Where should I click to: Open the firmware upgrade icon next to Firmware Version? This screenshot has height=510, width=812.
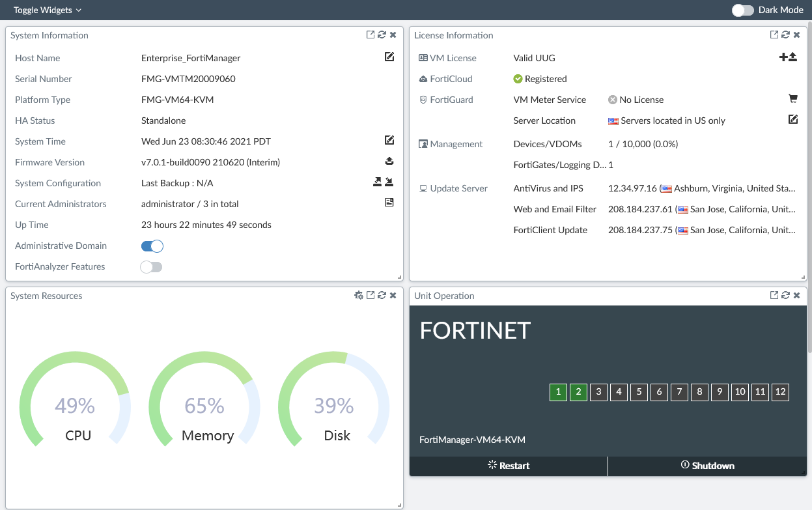(x=389, y=161)
